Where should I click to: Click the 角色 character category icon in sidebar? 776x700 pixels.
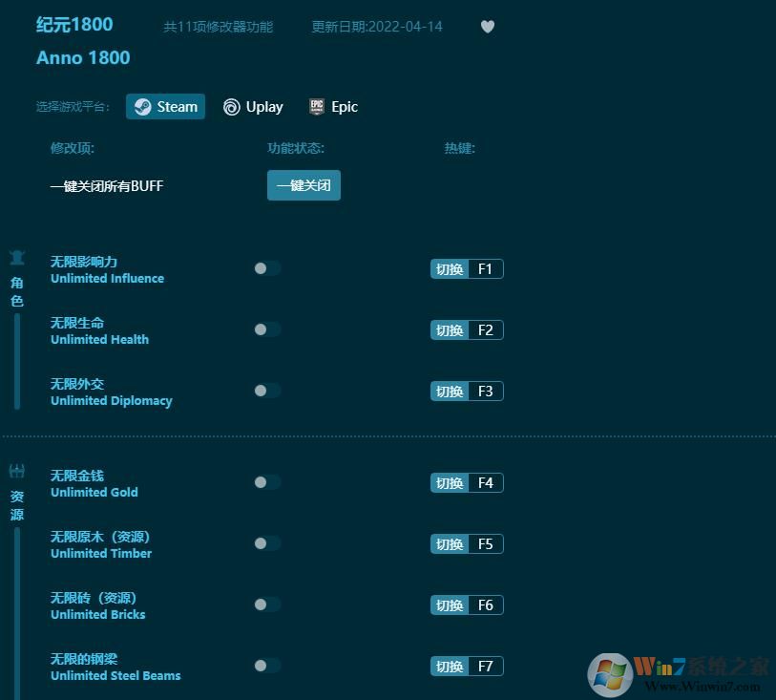click(x=16, y=257)
